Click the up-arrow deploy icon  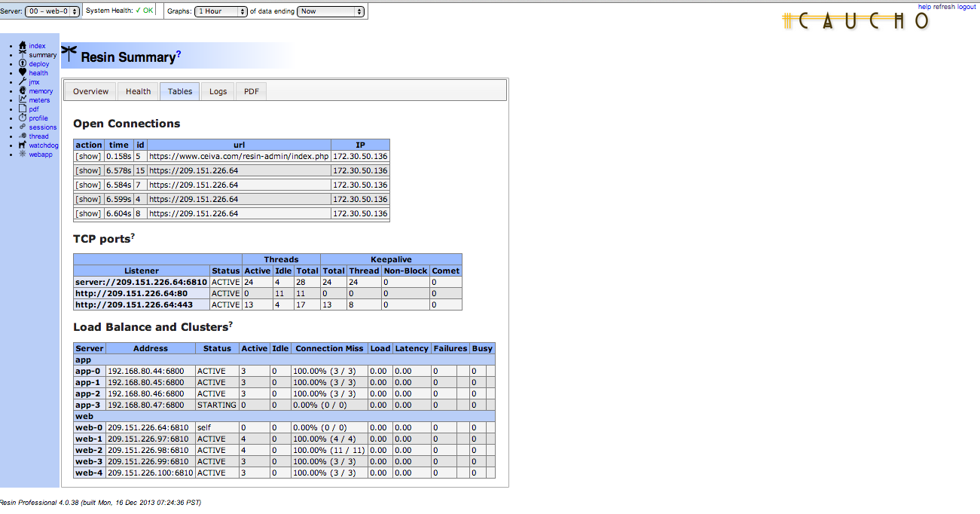point(23,64)
